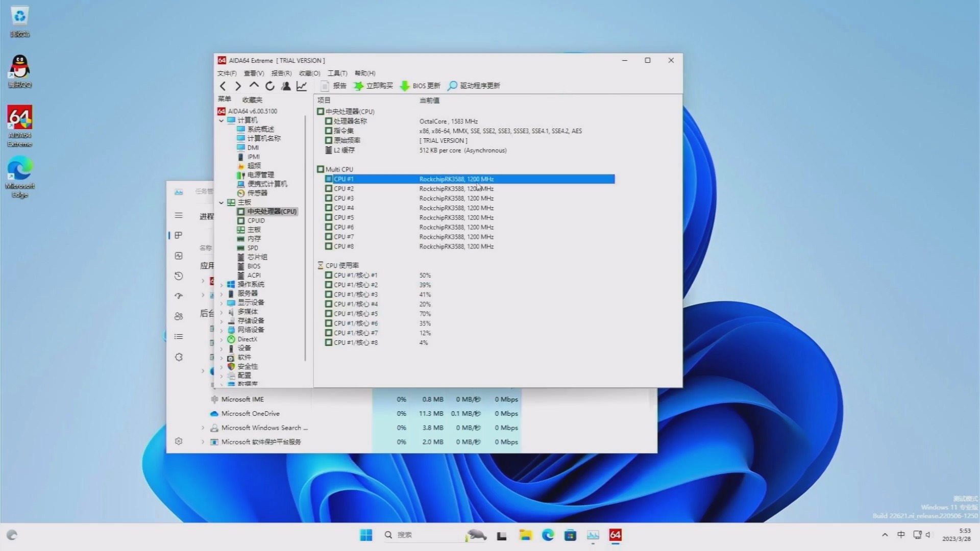Screen dimensions: 980x551
Task: Open the 工具(T) menu
Action: point(337,73)
